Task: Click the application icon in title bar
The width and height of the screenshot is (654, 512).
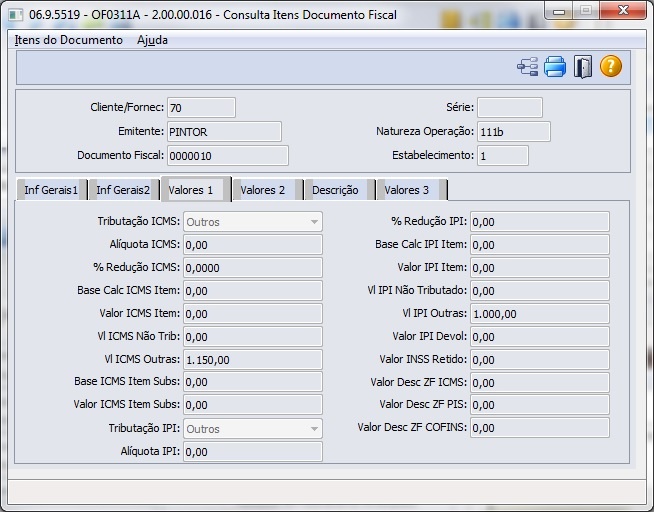Action: tap(16, 15)
